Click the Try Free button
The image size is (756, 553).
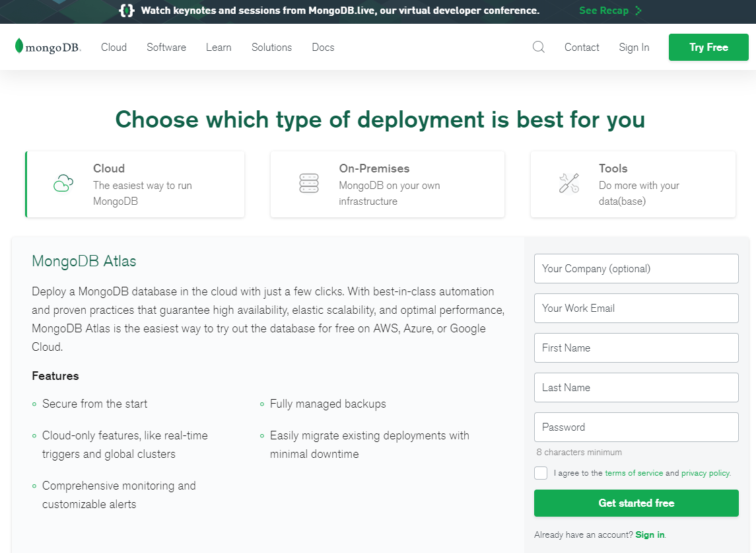708,48
